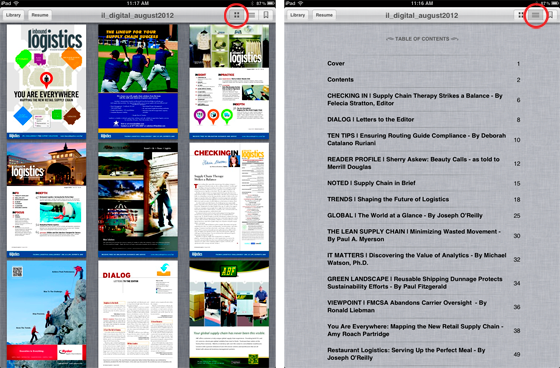
Task: Tap Library button on left iPad
Action: pyautogui.click(x=14, y=15)
